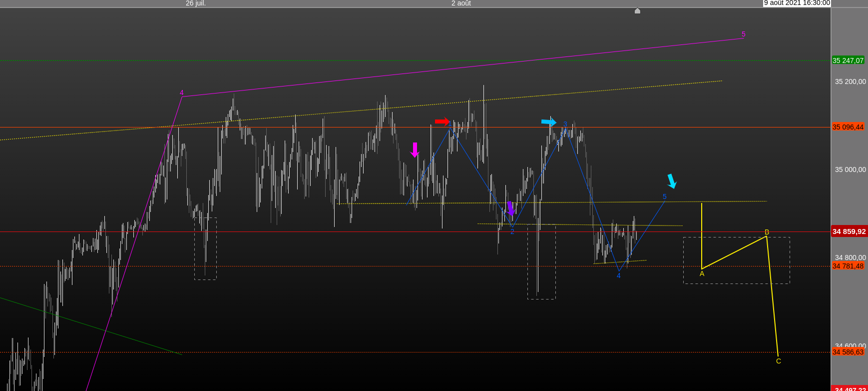The image size is (868, 391).
Task: Select the blue wave 3 label
Action: tap(565, 124)
